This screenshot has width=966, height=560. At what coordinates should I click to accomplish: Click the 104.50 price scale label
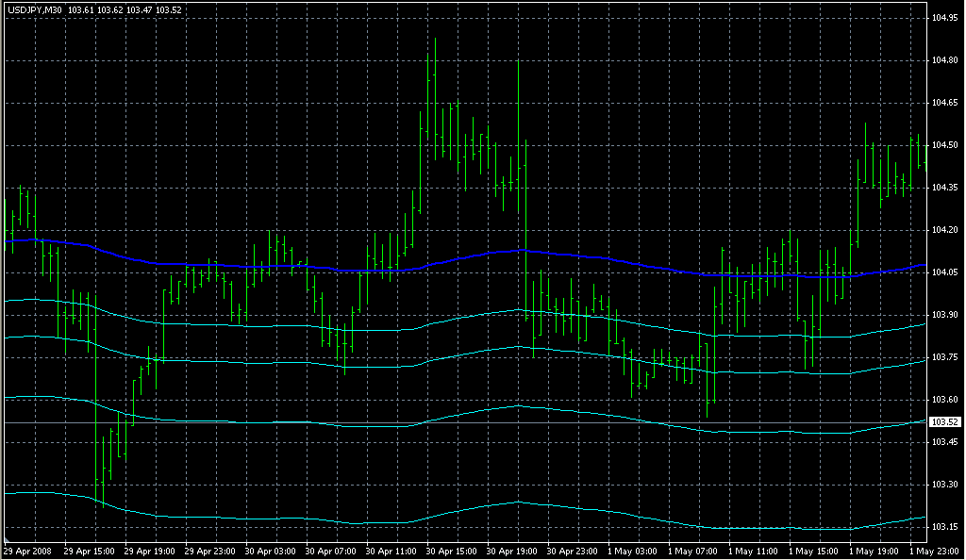click(x=945, y=145)
